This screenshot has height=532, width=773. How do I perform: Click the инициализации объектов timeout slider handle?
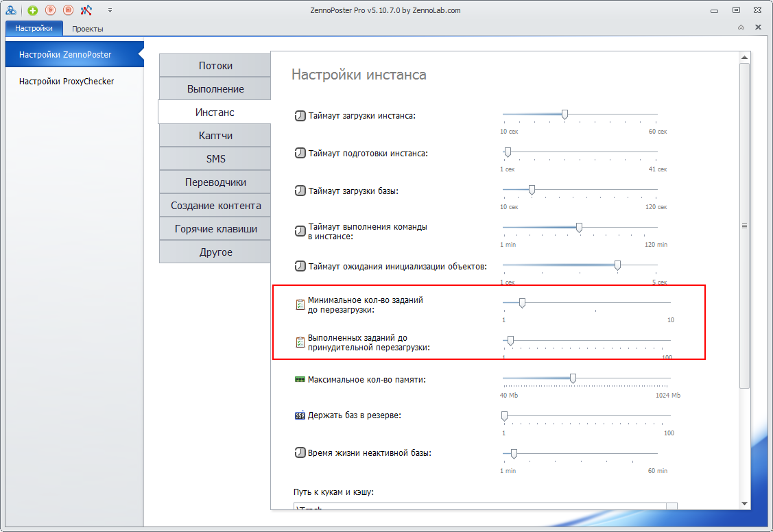pyautogui.click(x=617, y=265)
